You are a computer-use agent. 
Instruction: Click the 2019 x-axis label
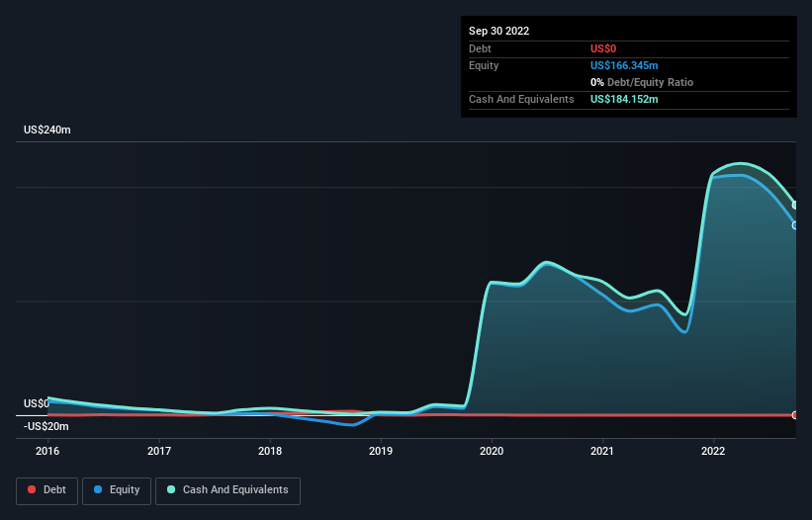click(x=381, y=451)
